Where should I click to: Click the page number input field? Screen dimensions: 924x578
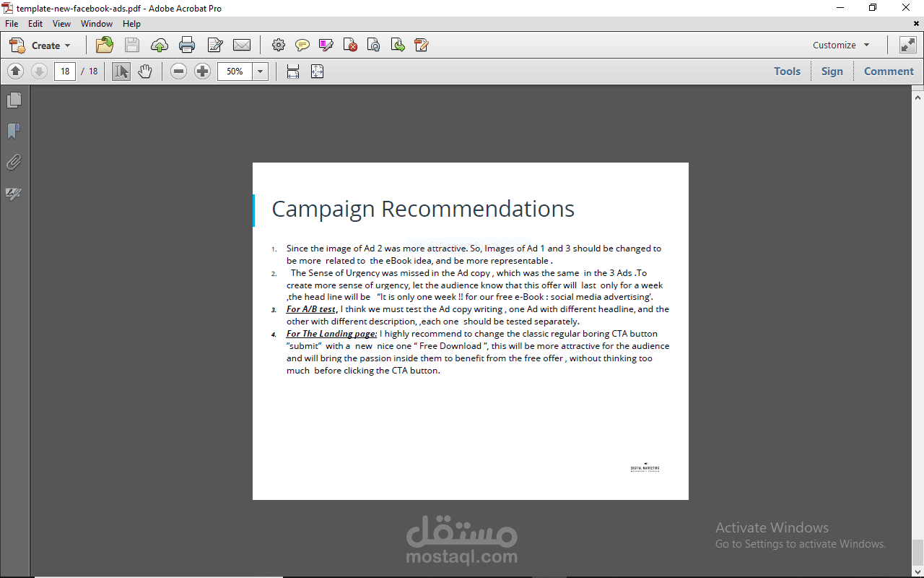[64, 71]
